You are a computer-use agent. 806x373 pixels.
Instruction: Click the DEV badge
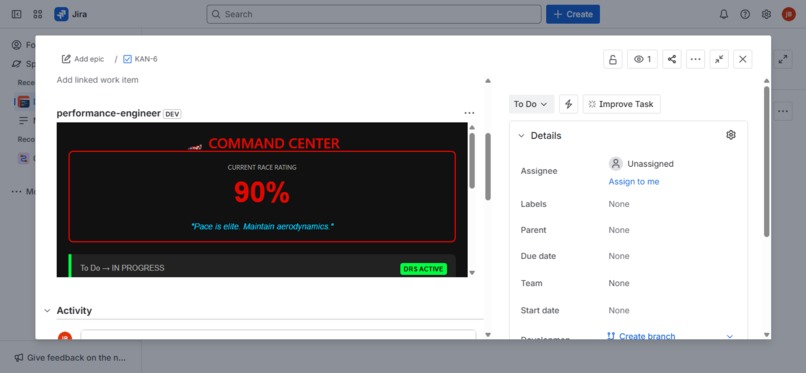point(172,114)
